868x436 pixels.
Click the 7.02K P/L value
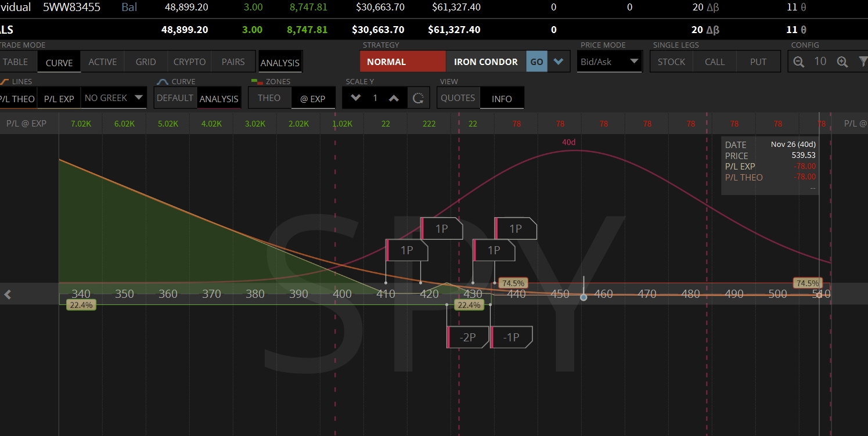coord(81,124)
